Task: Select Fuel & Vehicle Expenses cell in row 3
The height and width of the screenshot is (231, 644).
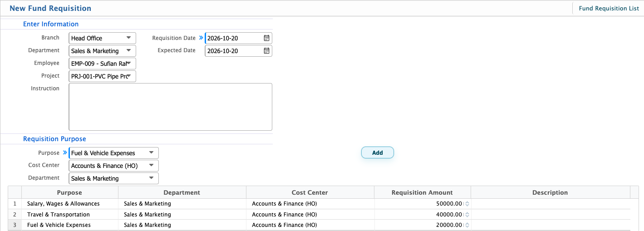Action: pyautogui.click(x=69, y=225)
